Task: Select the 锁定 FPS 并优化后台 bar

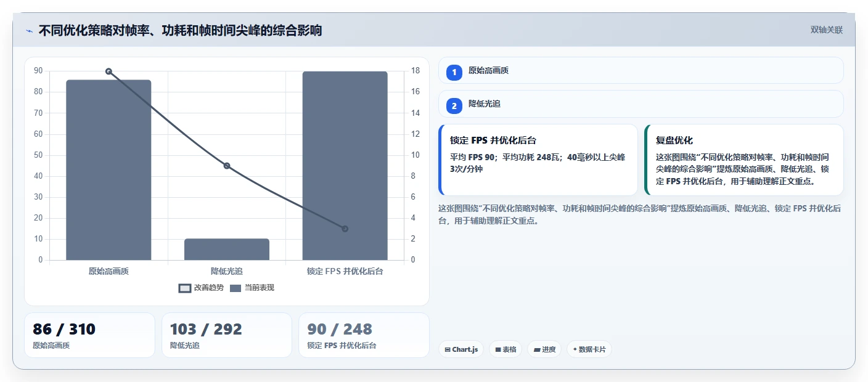Action: pyautogui.click(x=345, y=166)
